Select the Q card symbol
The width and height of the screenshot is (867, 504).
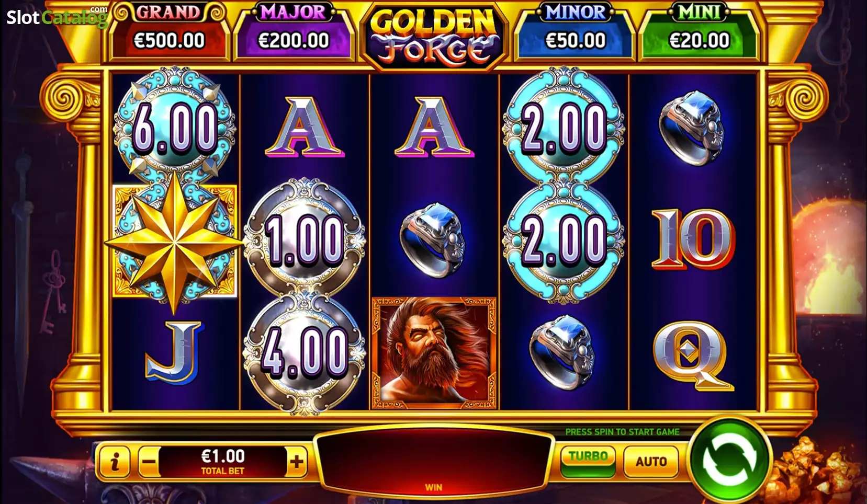[693, 356]
